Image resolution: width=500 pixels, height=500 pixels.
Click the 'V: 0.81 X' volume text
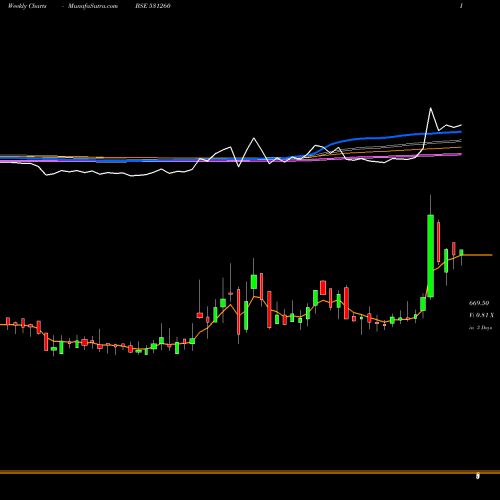[x=481, y=315]
